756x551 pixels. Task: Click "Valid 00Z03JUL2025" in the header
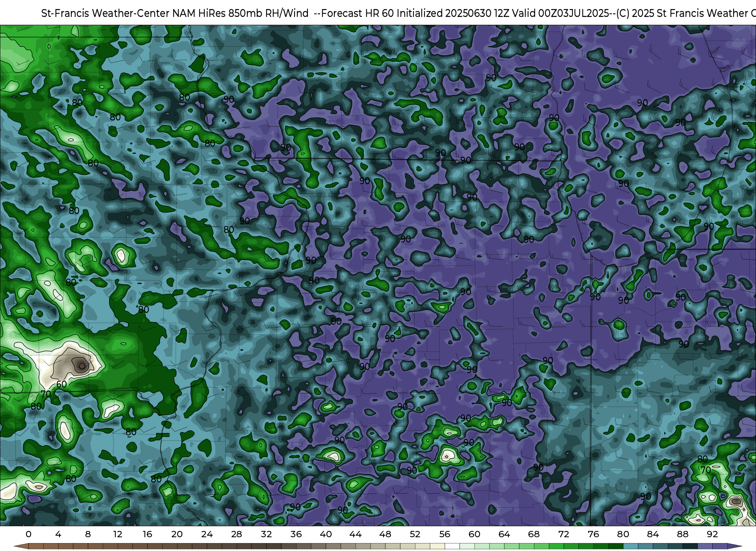click(x=560, y=13)
